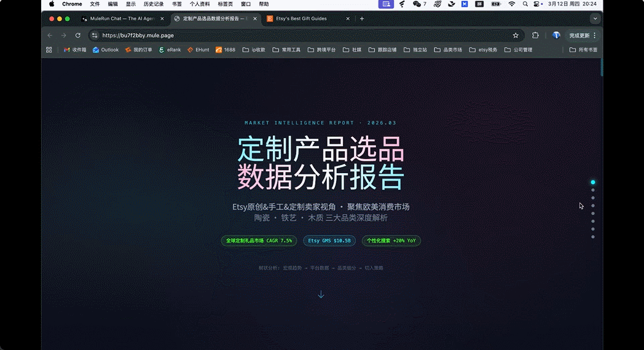This screenshot has height=350, width=644.
Task: Expand the 跨境平台 bookmark folder
Action: pyautogui.click(x=321, y=50)
